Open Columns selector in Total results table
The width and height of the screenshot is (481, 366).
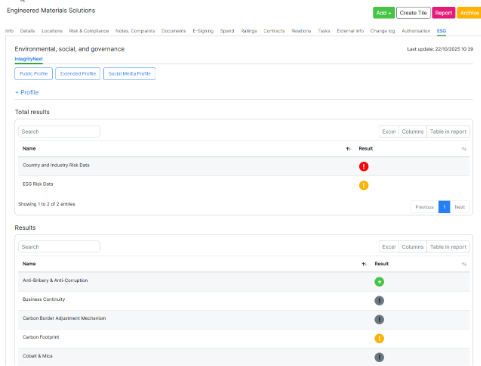coord(412,132)
